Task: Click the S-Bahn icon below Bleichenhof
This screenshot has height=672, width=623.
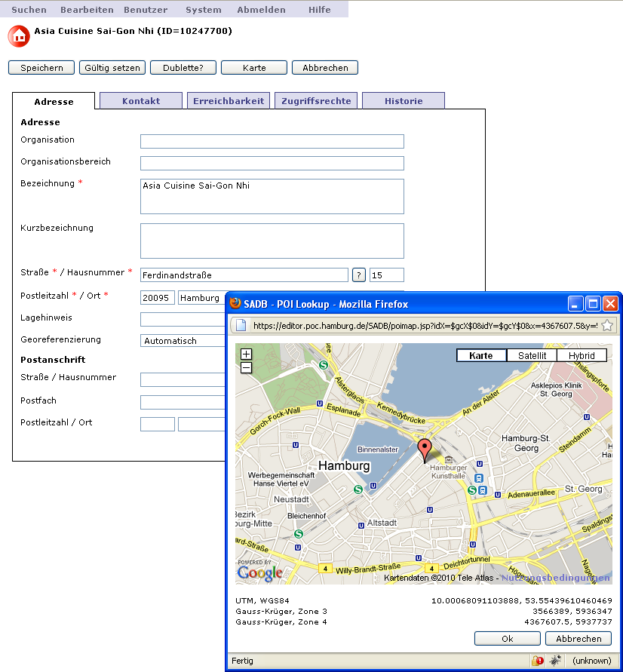Action: [x=299, y=534]
